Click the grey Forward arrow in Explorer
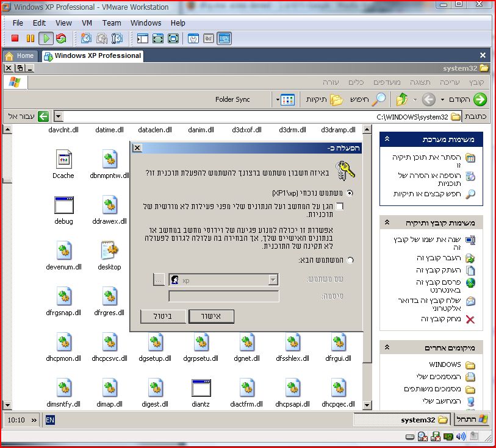The height and width of the screenshot is (448, 496). [x=429, y=99]
